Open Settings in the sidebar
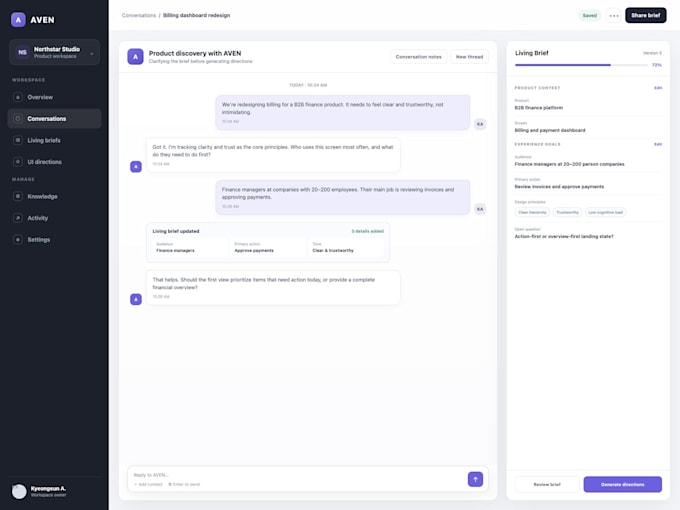 55,239
